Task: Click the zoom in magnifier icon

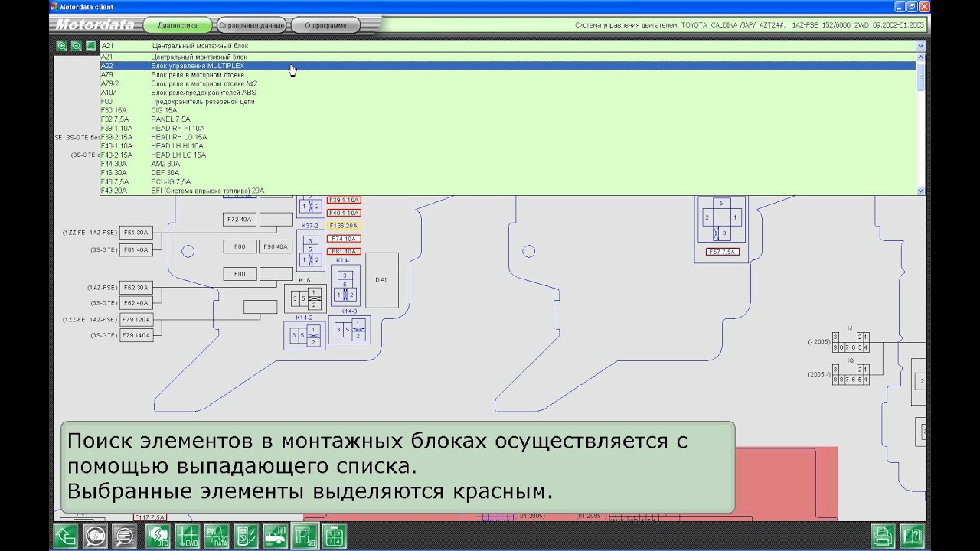Action: (x=61, y=45)
